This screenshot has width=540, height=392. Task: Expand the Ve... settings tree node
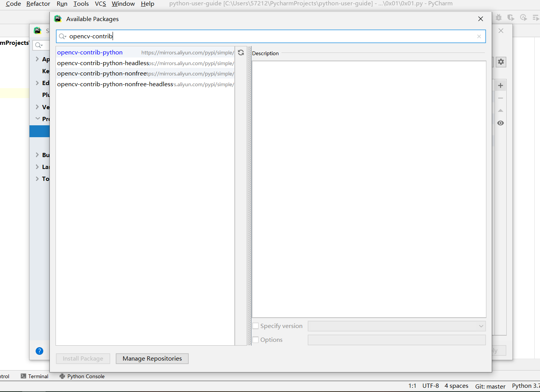point(37,107)
